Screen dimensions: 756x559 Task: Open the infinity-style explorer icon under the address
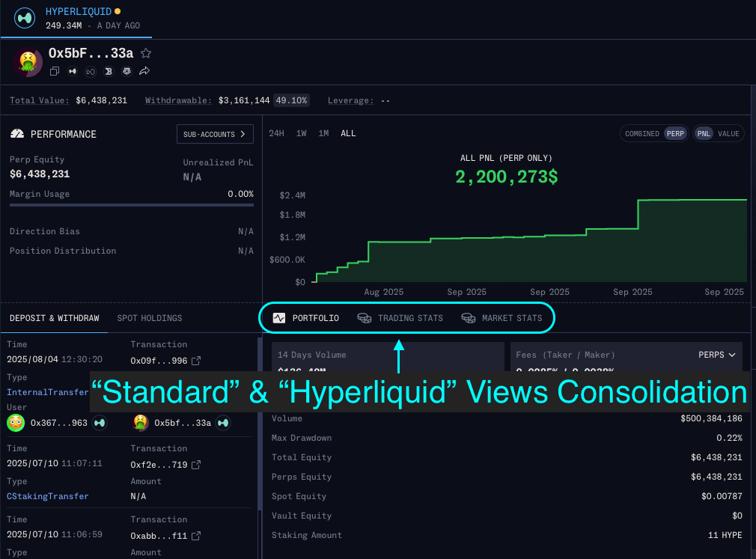pos(90,72)
